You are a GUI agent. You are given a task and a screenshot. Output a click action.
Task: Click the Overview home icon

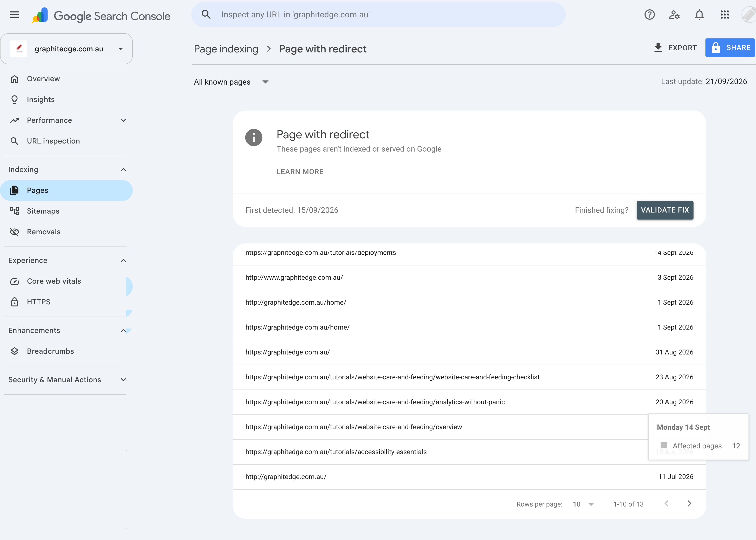coord(15,79)
